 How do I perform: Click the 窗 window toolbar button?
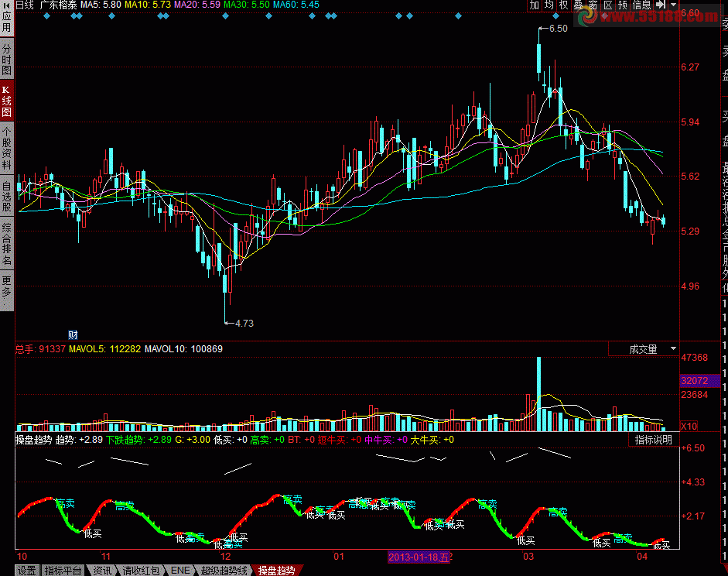pos(593,5)
